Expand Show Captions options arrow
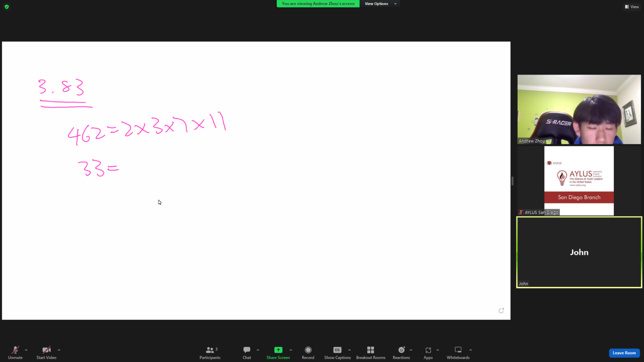The width and height of the screenshot is (644, 362). 350,350
